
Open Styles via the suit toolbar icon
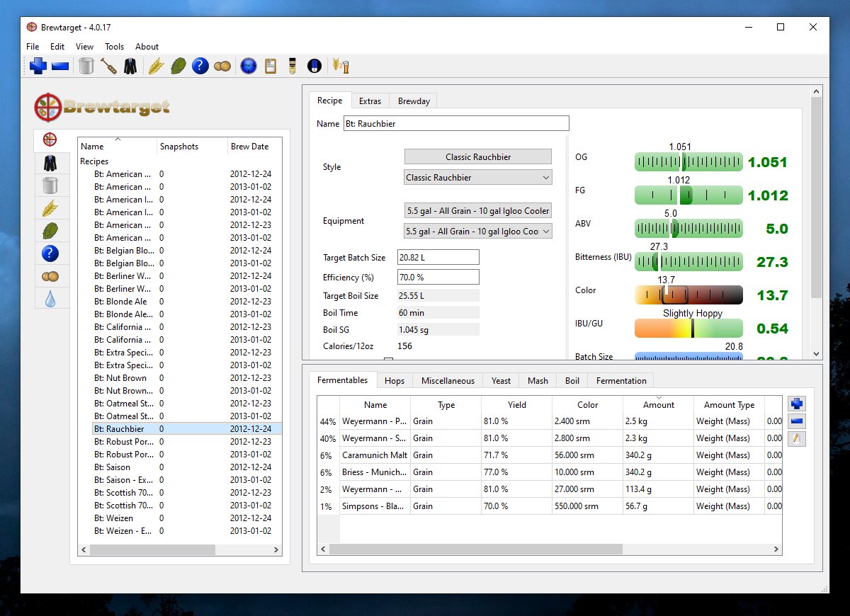click(130, 66)
